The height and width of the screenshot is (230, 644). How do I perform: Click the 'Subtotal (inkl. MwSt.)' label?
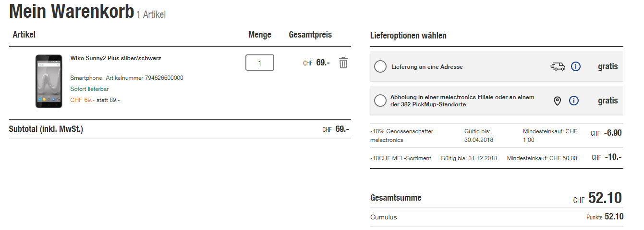click(x=46, y=129)
